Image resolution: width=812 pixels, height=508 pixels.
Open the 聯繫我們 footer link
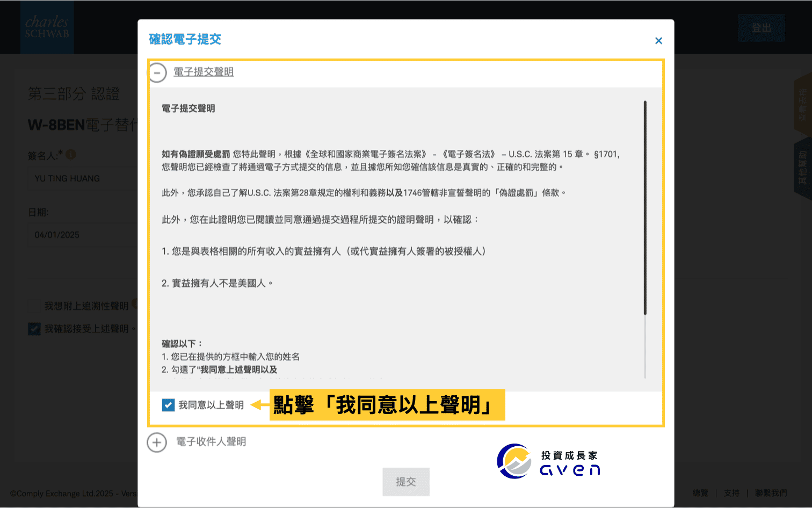771,493
